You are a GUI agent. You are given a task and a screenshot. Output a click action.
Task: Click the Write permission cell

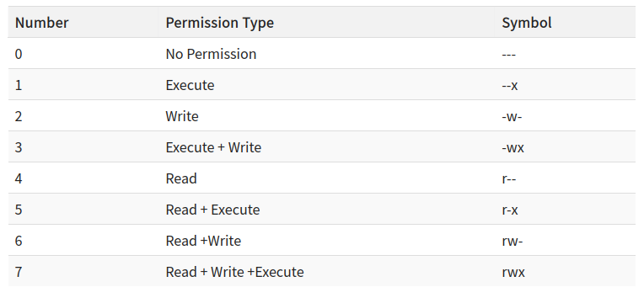pos(182,116)
